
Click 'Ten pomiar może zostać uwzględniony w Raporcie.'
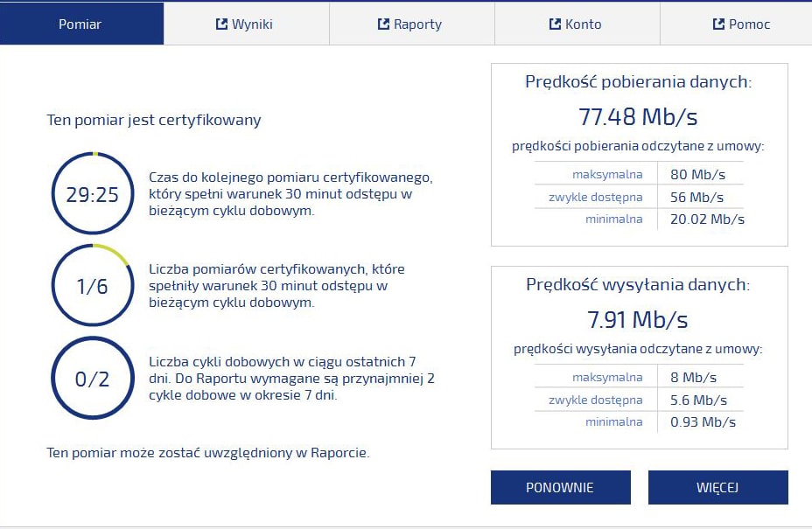pos(208,453)
